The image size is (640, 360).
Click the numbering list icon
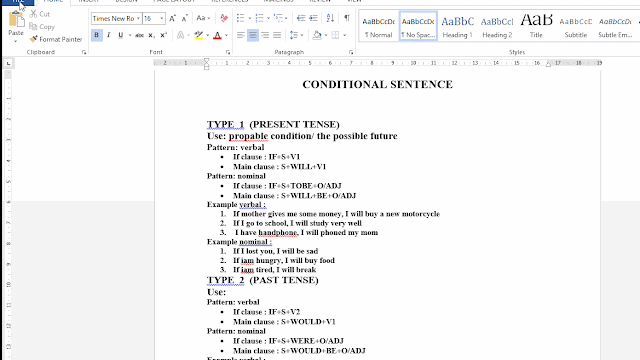(x=259, y=18)
